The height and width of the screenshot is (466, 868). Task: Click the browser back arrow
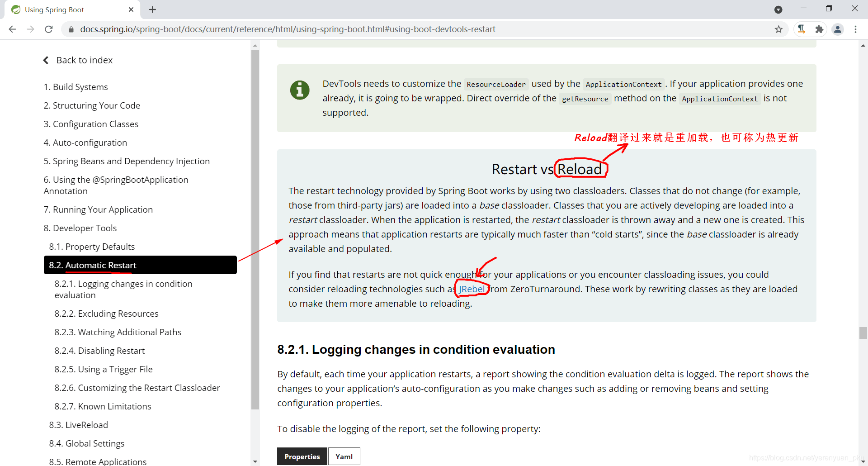point(12,29)
